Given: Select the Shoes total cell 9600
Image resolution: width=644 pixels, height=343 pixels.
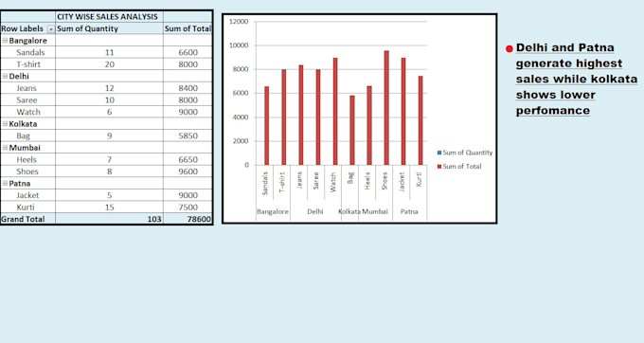Looking at the screenshot, I should [x=188, y=171].
